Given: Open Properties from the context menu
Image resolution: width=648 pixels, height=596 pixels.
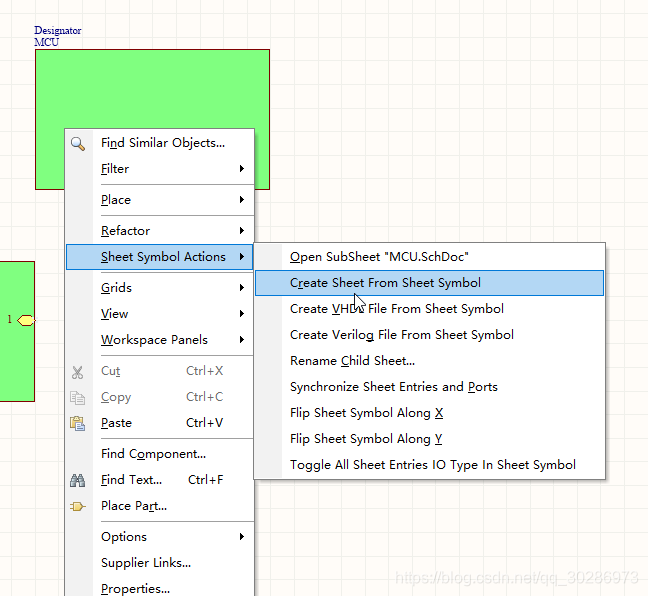Looking at the screenshot, I should pos(160,588).
